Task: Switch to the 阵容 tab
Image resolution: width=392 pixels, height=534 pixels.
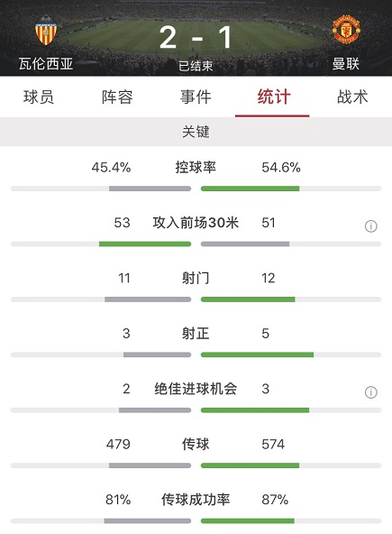Action: click(117, 97)
